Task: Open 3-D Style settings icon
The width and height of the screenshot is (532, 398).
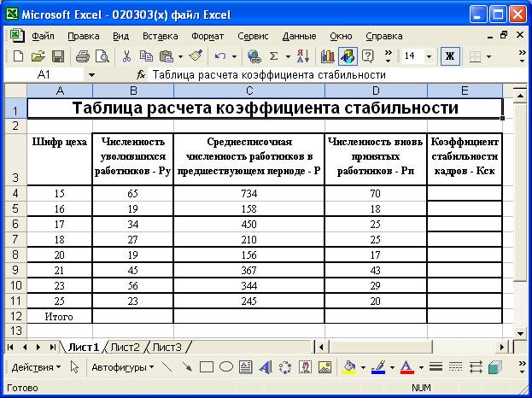Action: pos(495,366)
